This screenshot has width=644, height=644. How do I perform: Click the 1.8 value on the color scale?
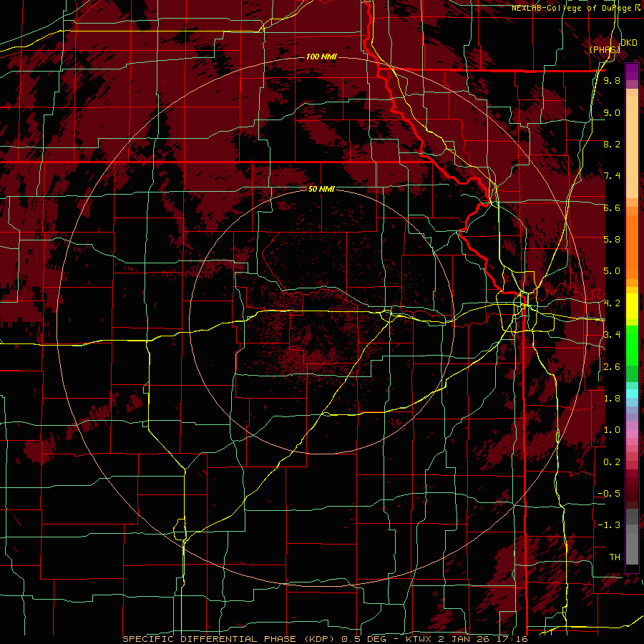[x=612, y=399]
